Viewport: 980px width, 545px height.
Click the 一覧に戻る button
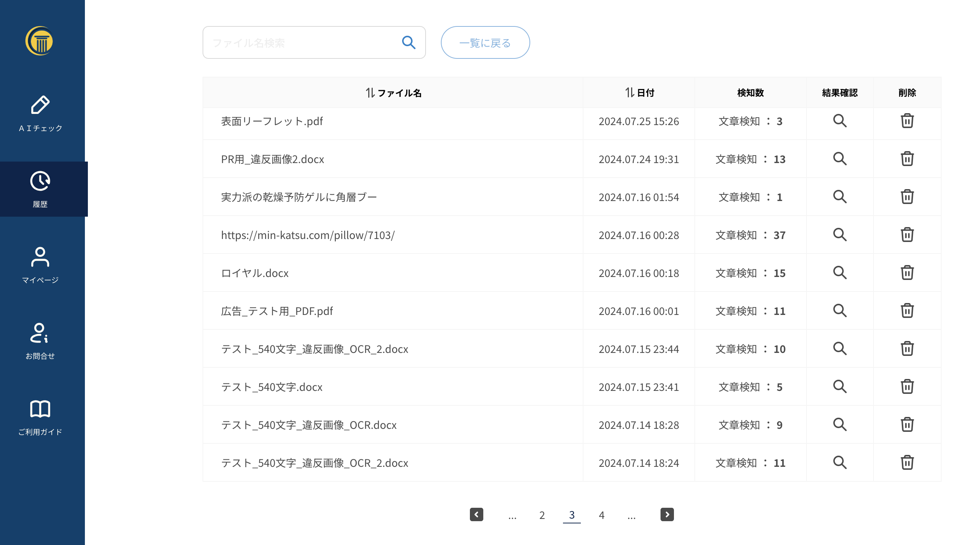coord(485,42)
